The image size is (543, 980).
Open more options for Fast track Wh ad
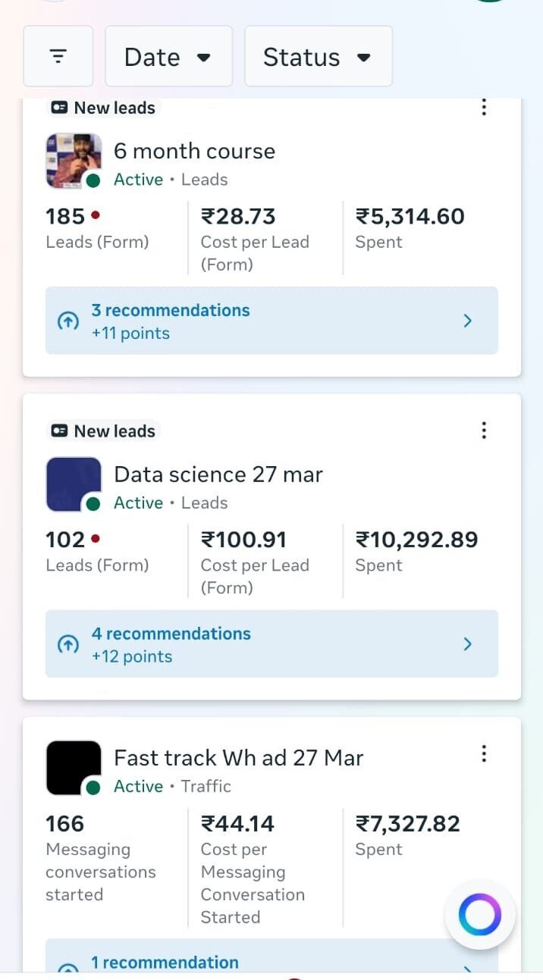[x=484, y=754]
